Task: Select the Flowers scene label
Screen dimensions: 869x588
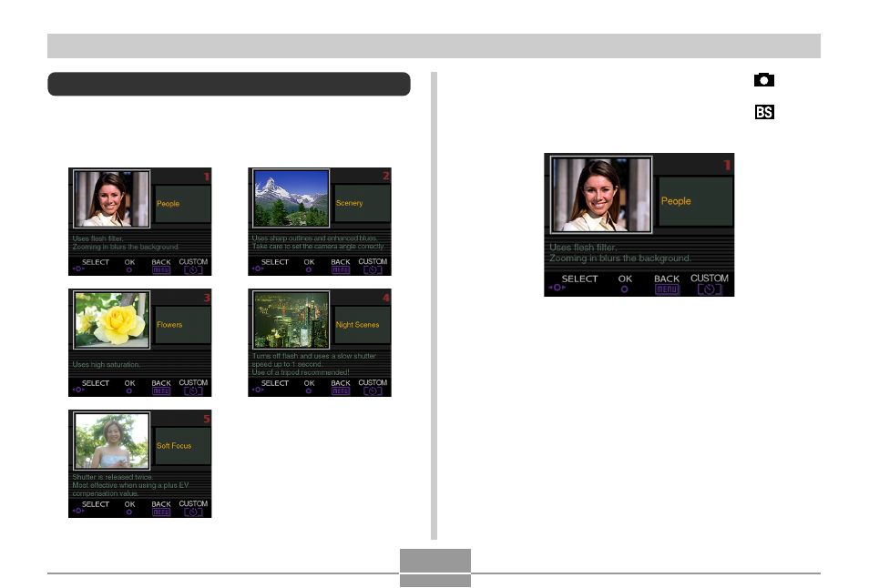Action: [x=169, y=325]
